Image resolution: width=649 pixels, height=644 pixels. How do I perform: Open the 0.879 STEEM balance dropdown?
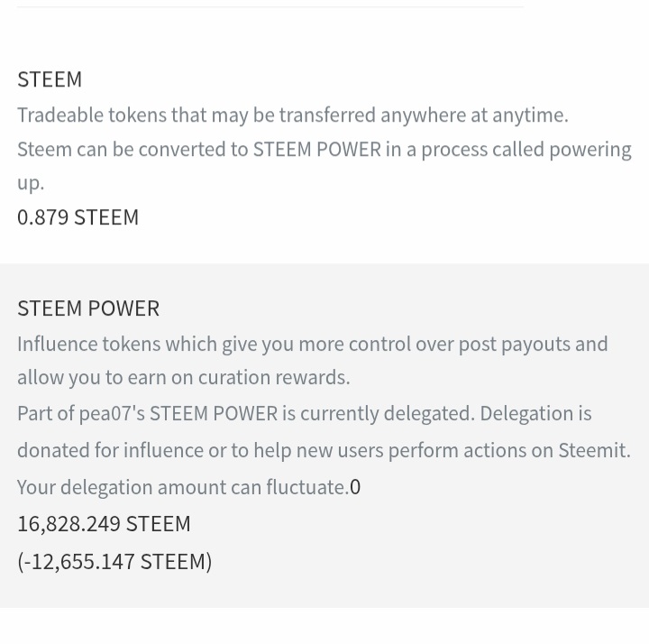point(78,217)
